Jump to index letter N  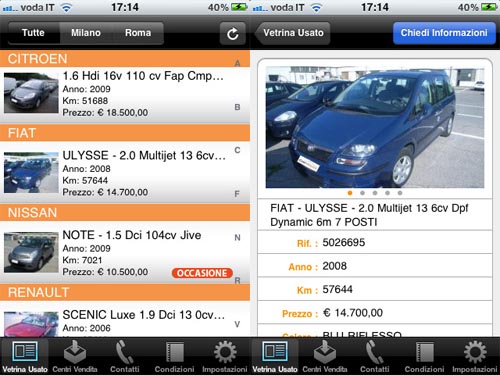coord(237,238)
